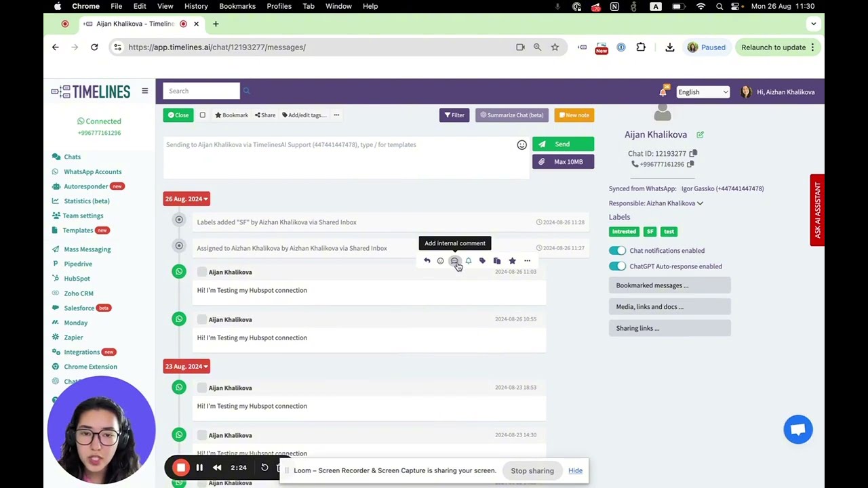The height and width of the screenshot is (488, 868).
Task: Open the more options dots after Add/edit tags
Action: 336,115
